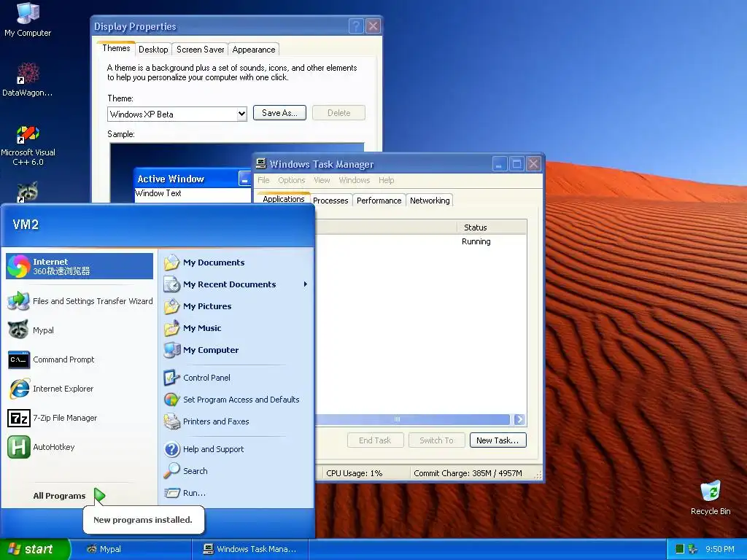747x560 pixels.
Task: Click Status column header in Task Manager
Action: point(491,227)
